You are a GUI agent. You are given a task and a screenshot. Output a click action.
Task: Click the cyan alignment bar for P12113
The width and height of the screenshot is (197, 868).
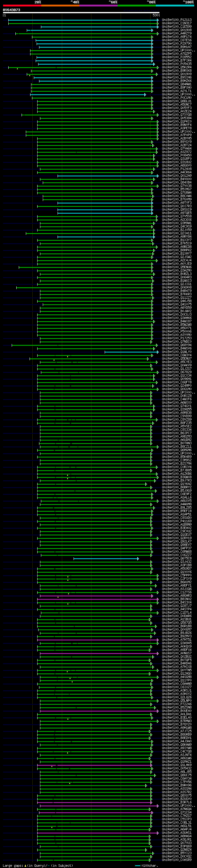[83, 20]
